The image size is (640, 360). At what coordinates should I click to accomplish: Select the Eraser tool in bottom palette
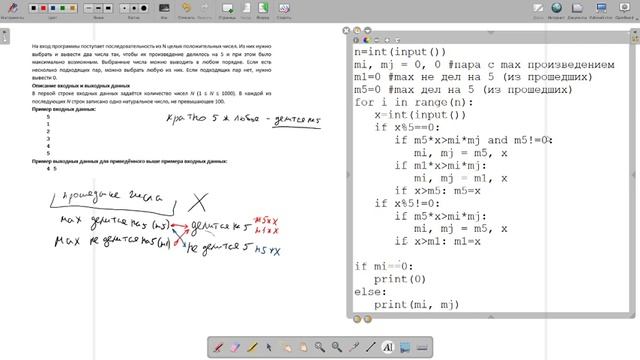coord(236,347)
